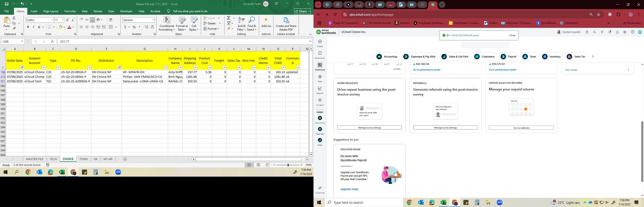Image resolution: width=644 pixels, height=207 pixels.
Task: Apply Percent style format
Action: click(x=134, y=27)
